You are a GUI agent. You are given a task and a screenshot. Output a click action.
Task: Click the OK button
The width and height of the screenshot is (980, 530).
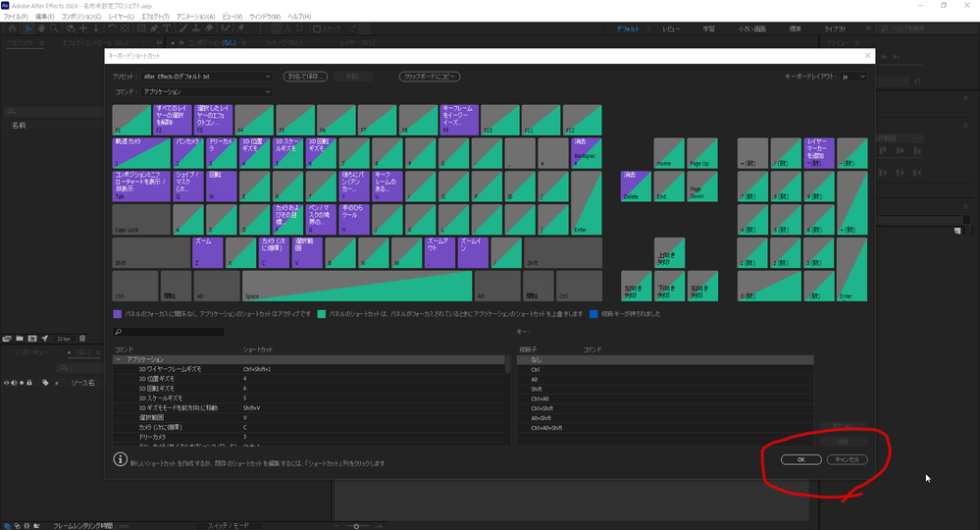click(800, 459)
